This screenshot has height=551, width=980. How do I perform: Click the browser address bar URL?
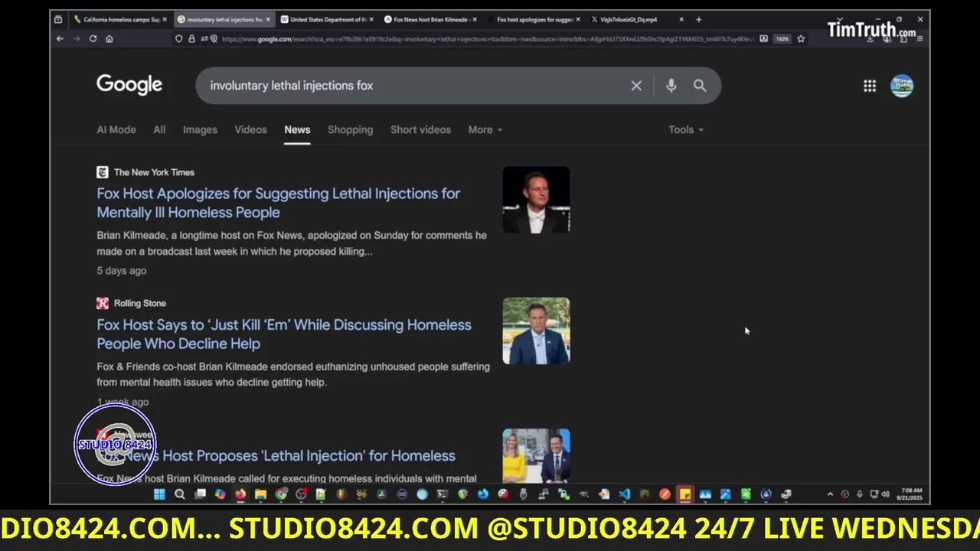coord(487,38)
